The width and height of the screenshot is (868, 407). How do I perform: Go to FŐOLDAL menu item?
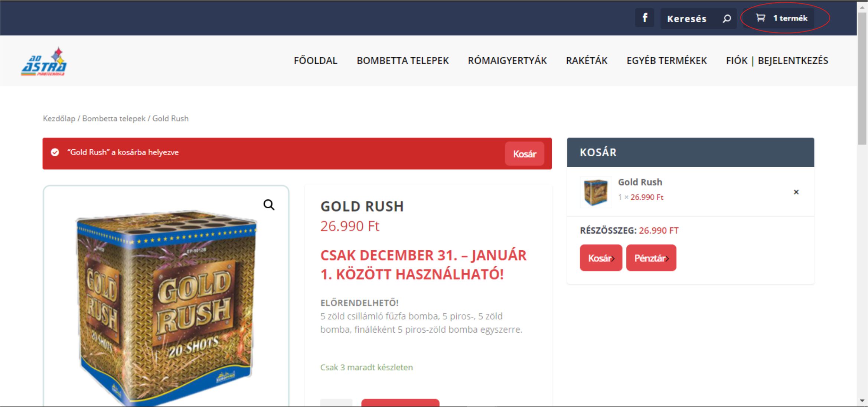316,61
